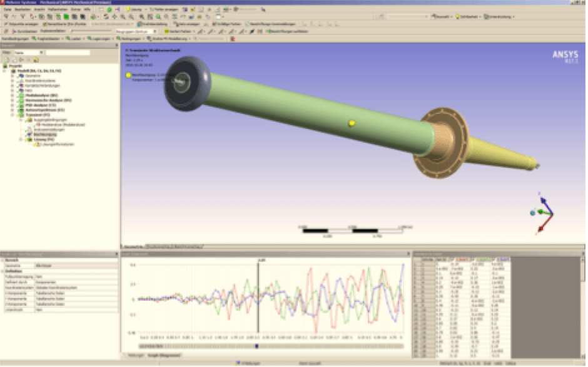Switch to the Druckvorschau tab
588x367 pixels.
(159, 247)
